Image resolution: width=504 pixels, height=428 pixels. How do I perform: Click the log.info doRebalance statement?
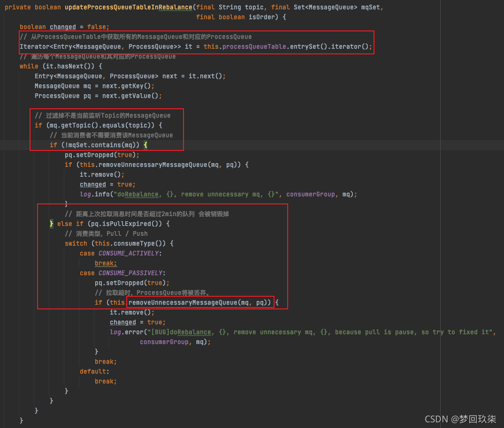pyautogui.click(x=218, y=194)
